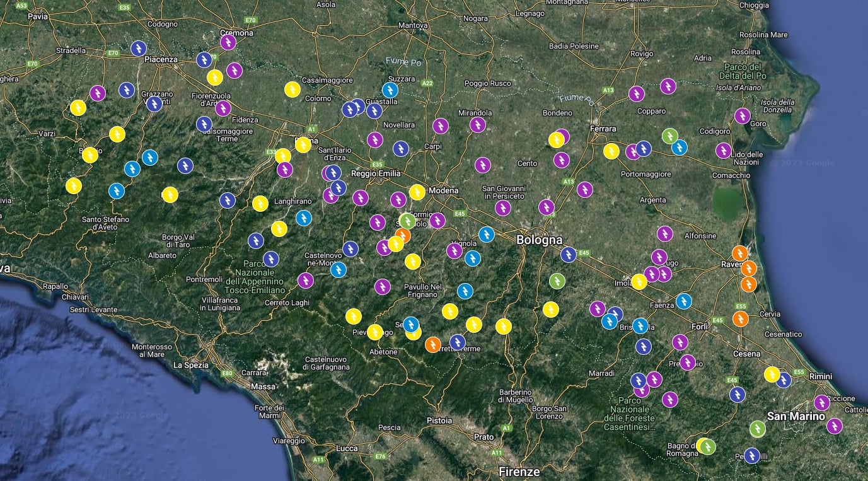
Task: Open the purple marker above Cerreto Laghi
Action: pos(306,280)
